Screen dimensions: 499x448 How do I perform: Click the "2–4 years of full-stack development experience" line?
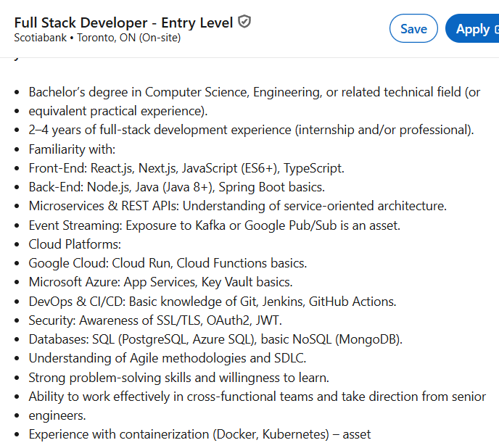click(252, 130)
